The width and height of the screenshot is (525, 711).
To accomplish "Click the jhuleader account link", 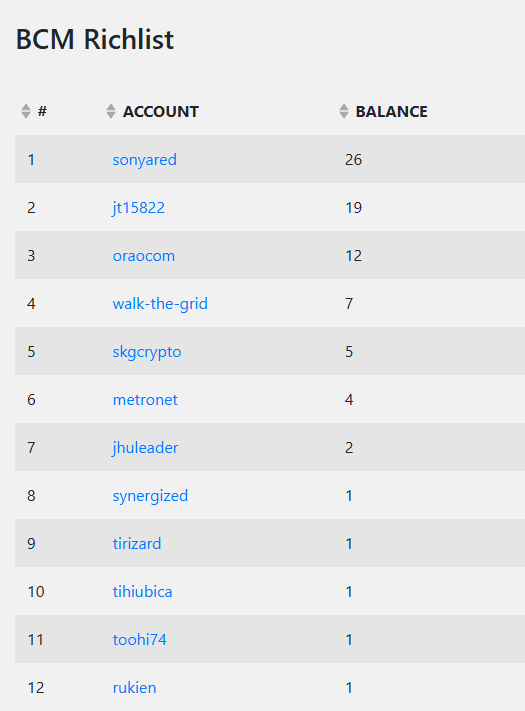I will (145, 448).
